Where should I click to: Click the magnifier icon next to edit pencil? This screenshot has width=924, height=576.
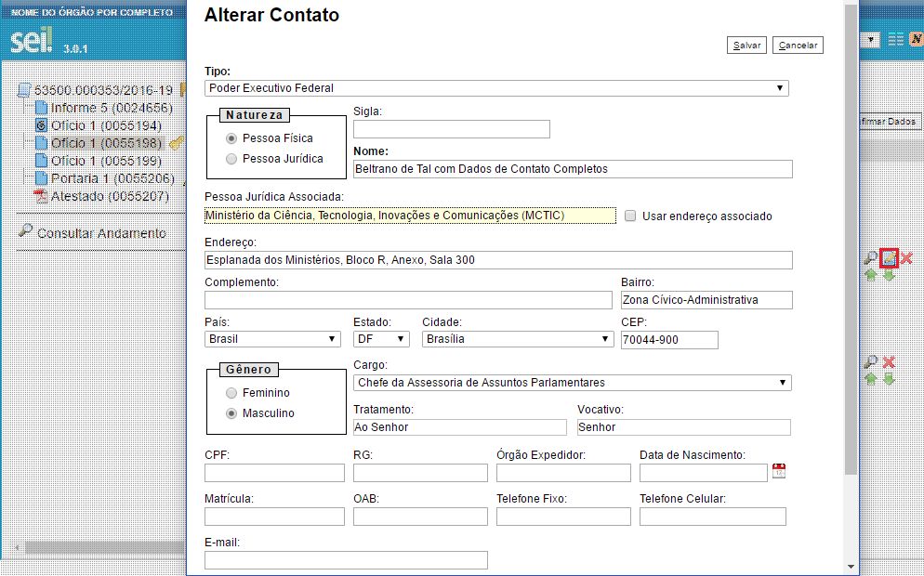(870, 258)
